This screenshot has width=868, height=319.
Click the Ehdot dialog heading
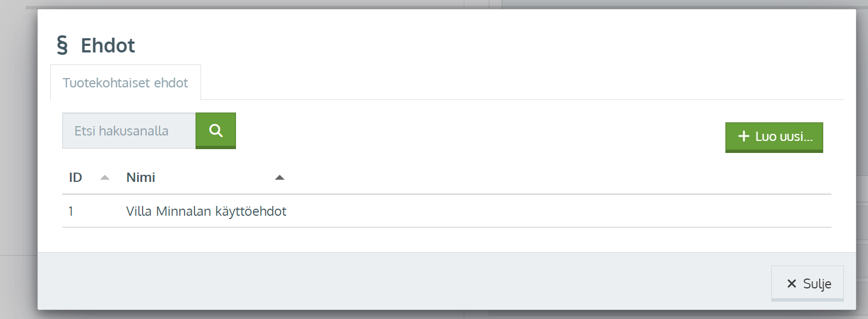tap(108, 45)
